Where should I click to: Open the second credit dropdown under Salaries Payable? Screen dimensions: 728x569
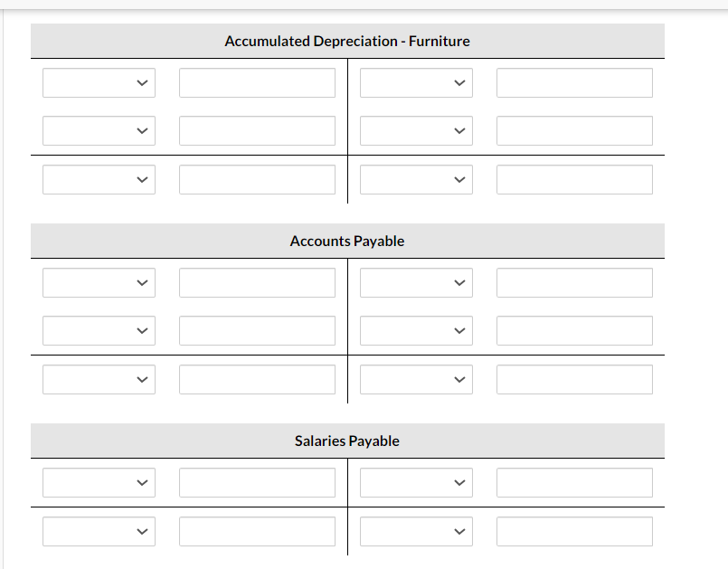pyautogui.click(x=416, y=531)
